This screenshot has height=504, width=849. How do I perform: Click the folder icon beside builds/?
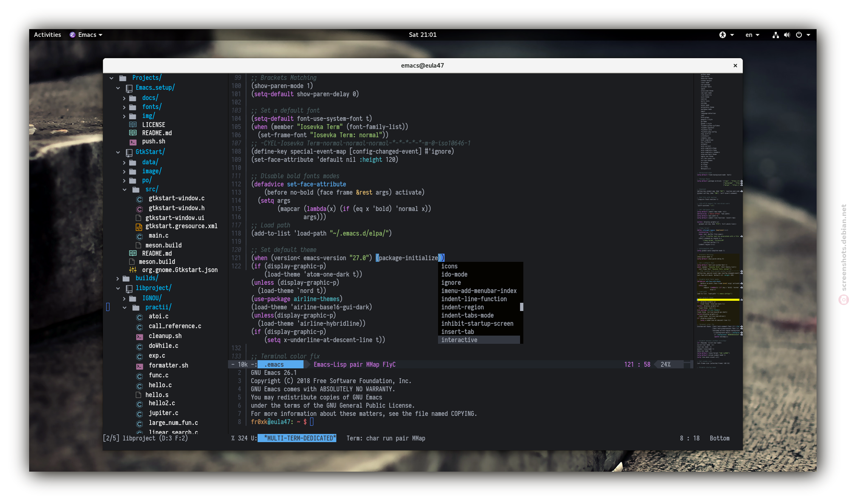coord(126,278)
